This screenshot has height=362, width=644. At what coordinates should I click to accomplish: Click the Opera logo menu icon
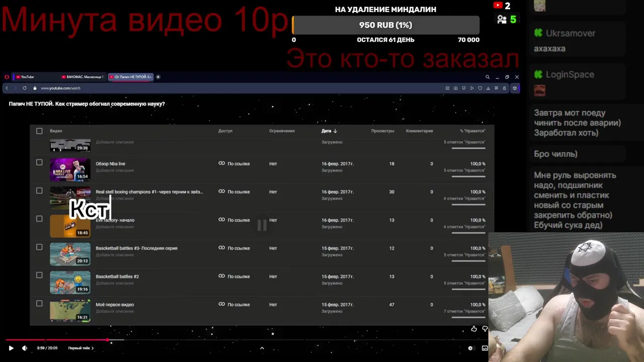7,77
